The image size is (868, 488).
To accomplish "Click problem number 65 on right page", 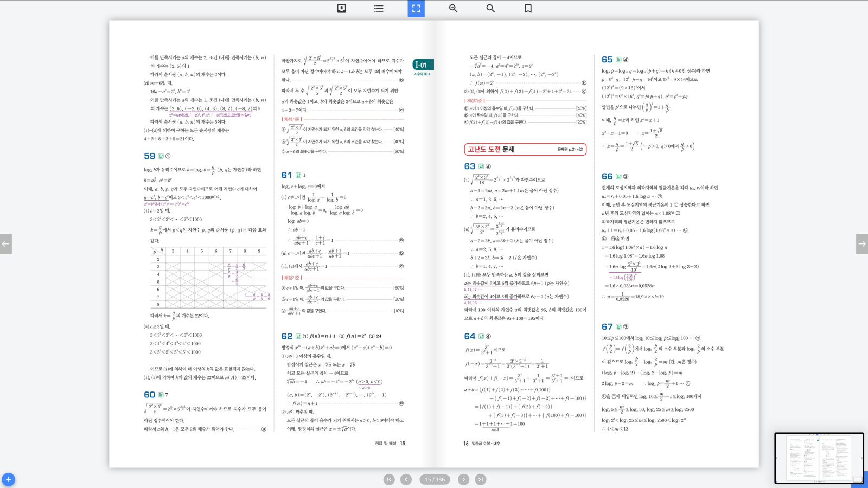I will pyautogui.click(x=607, y=60).
